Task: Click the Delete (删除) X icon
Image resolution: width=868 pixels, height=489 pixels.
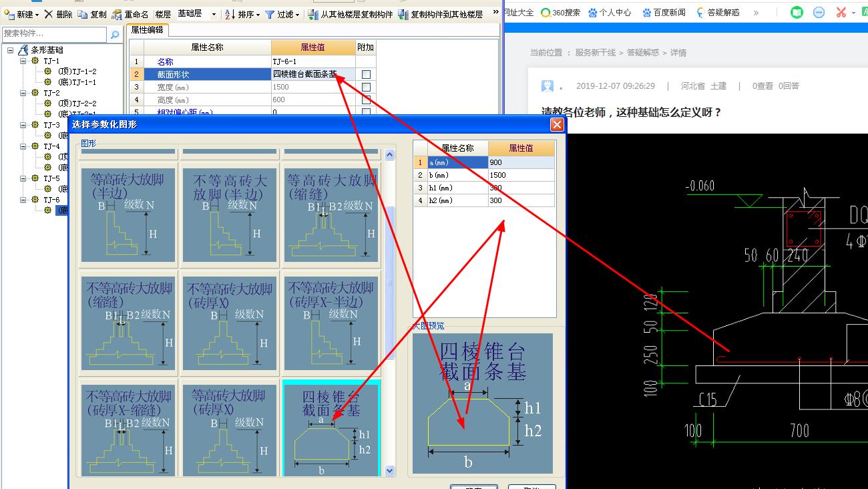Action: tap(48, 14)
